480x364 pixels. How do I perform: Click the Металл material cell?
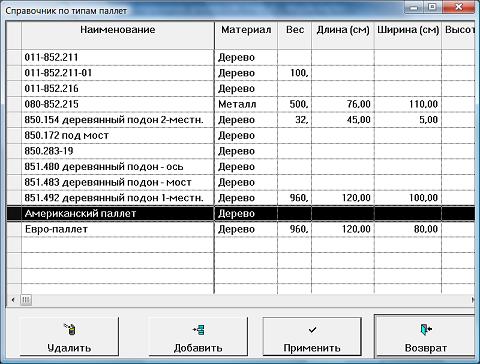[246, 104]
